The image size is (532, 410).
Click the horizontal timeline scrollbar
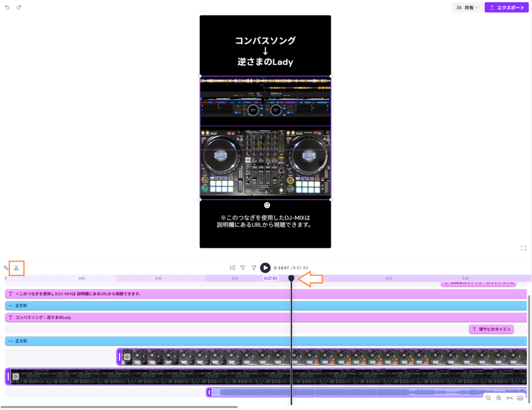119,407
